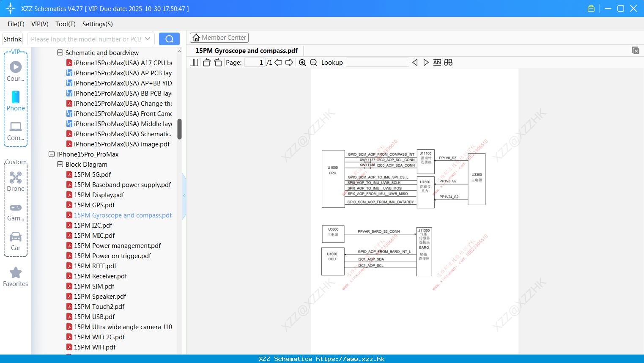Collapse the file tree panel handle
The height and width of the screenshot is (363, 644).
[184, 196]
